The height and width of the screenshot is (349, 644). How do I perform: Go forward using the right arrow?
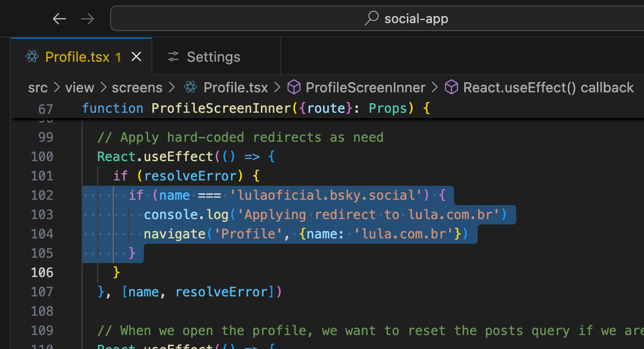point(87,19)
